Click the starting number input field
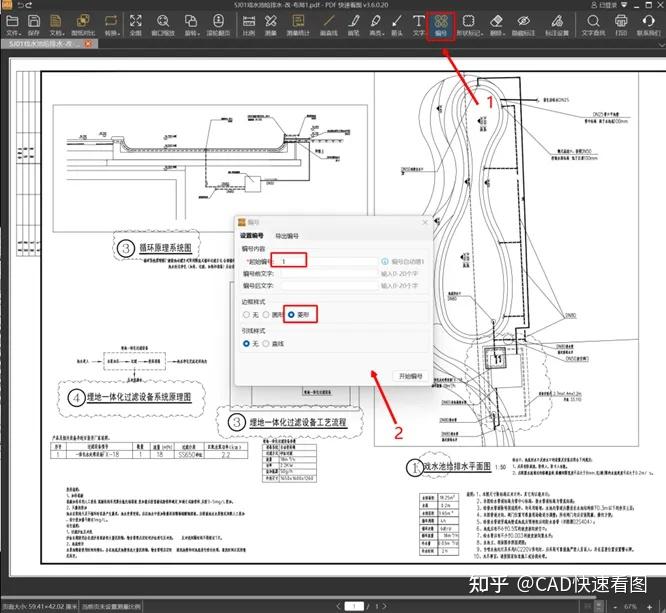 click(328, 261)
